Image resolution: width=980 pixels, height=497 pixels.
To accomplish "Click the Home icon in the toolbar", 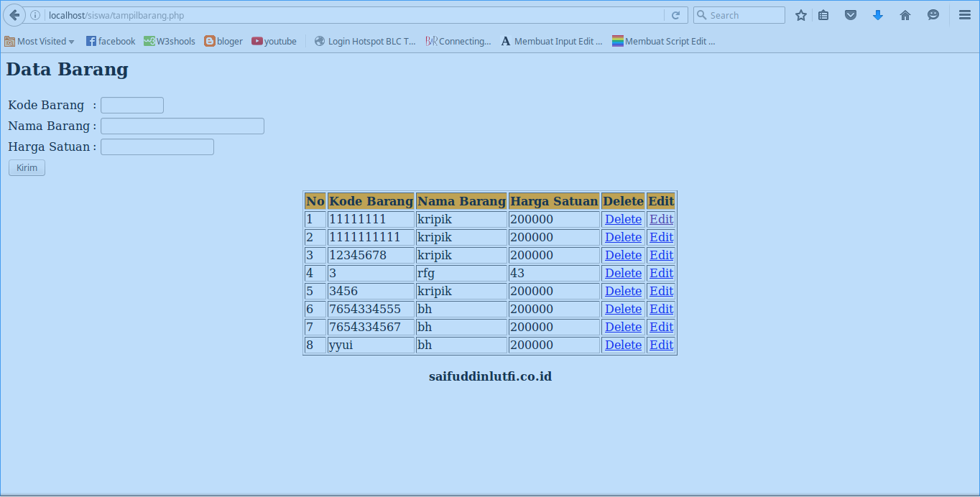I will click(x=905, y=14).
